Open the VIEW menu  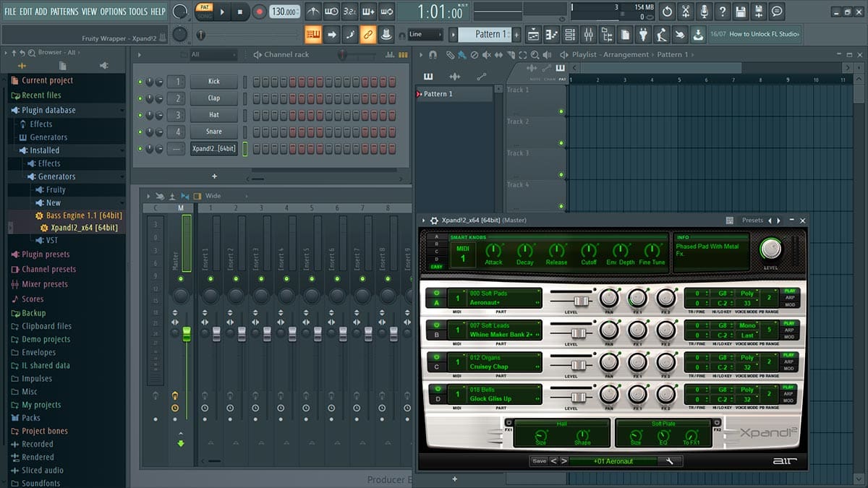tap(89, 12)
